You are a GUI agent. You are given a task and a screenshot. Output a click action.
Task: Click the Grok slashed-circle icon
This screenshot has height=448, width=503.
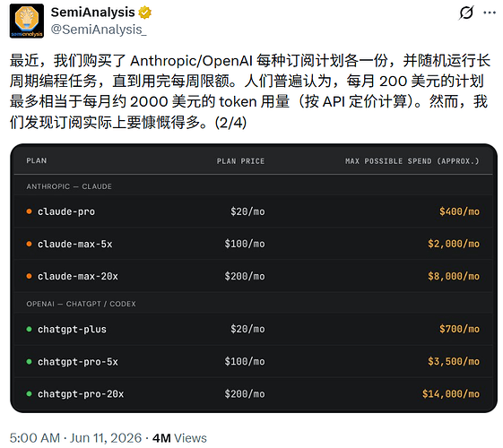point(466,13)
